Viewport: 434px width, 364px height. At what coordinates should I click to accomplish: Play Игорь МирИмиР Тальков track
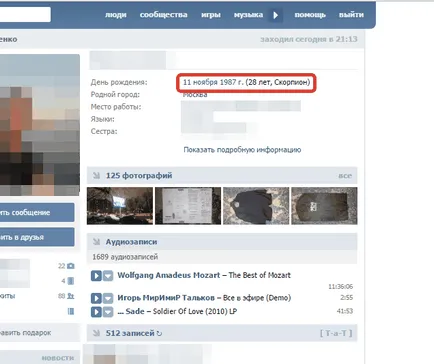96,298
